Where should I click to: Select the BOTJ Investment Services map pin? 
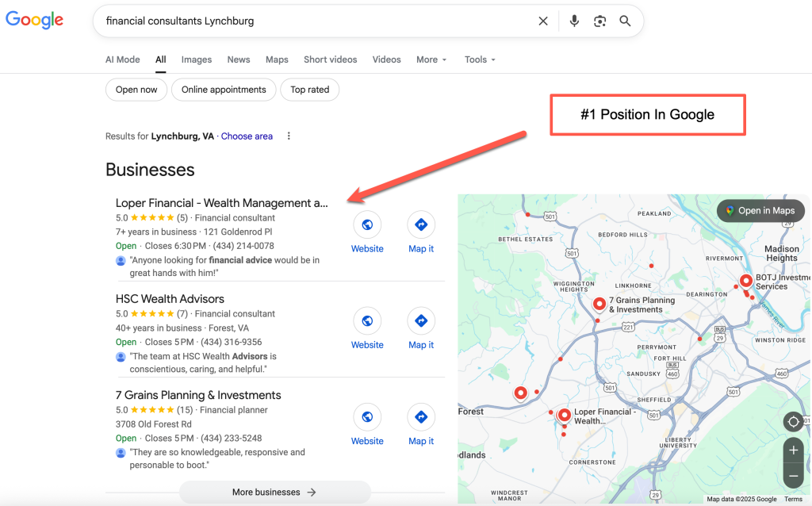(x=745, y=282)
